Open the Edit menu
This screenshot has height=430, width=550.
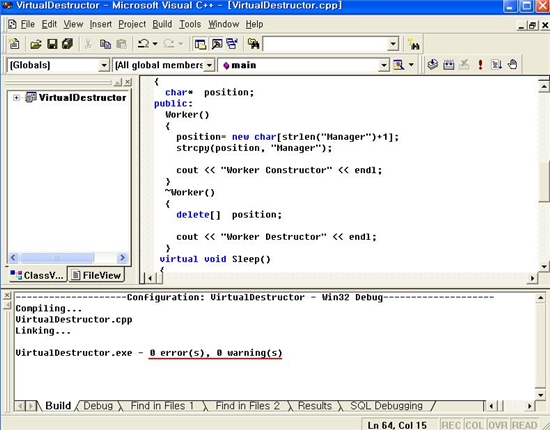[49, 24]
